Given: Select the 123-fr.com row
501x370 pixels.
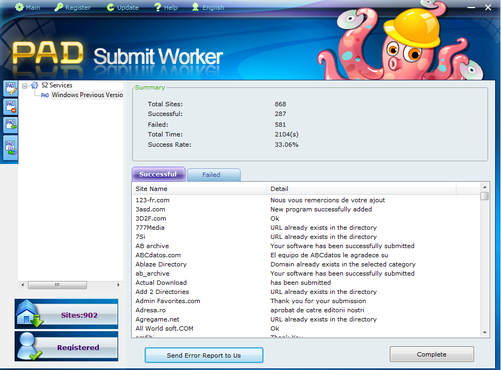Looking at the screenshot, I should click(x=306, y=200).
